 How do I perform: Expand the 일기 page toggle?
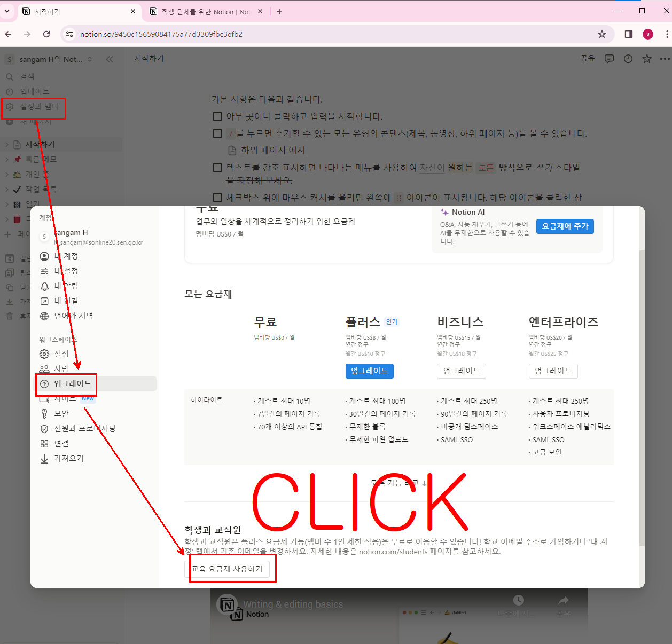click(x=7, y=205)
